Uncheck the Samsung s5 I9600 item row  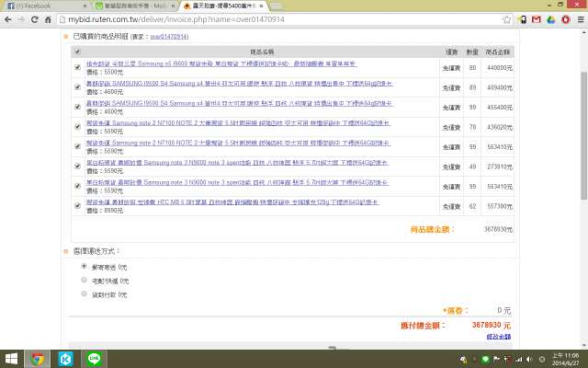[x=77, y=67]
